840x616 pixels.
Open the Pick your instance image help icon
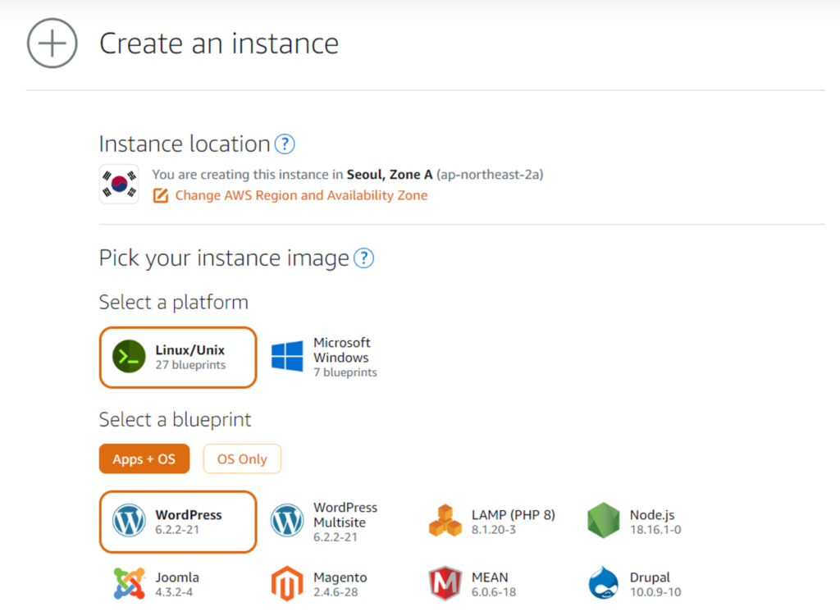pyautogui.click(x=363, y=258)
